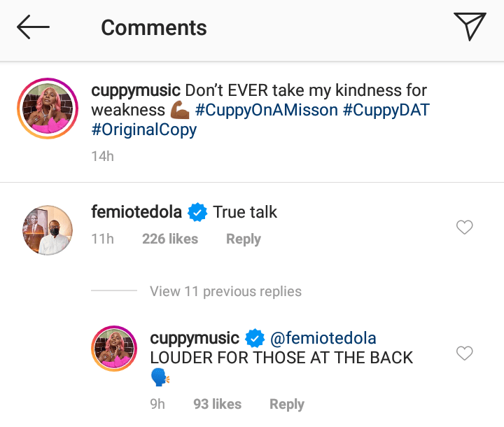Open the direct message paper plane icon

click(x=469, y=27)
